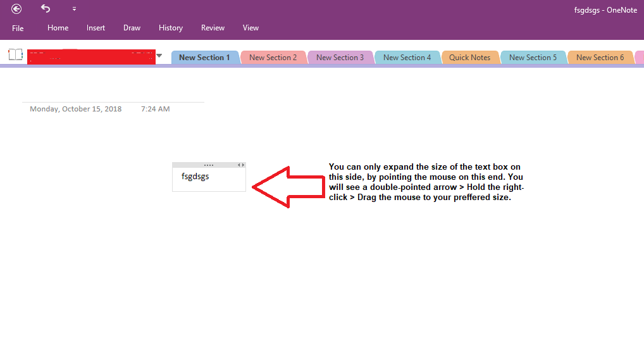The width and height of the screenshot is (644, 359).
Task: Expand the notebook list dropdown arrow
Action: [x=159, y=56]
